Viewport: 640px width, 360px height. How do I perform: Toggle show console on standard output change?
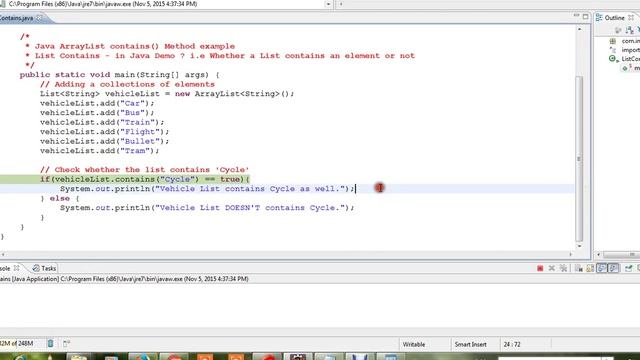tap(602, 268)
